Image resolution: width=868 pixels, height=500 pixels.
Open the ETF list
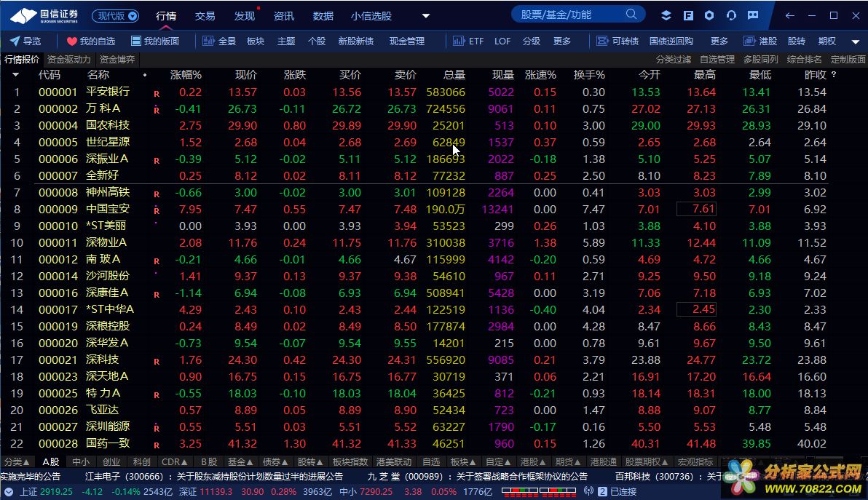click(468, 41)
